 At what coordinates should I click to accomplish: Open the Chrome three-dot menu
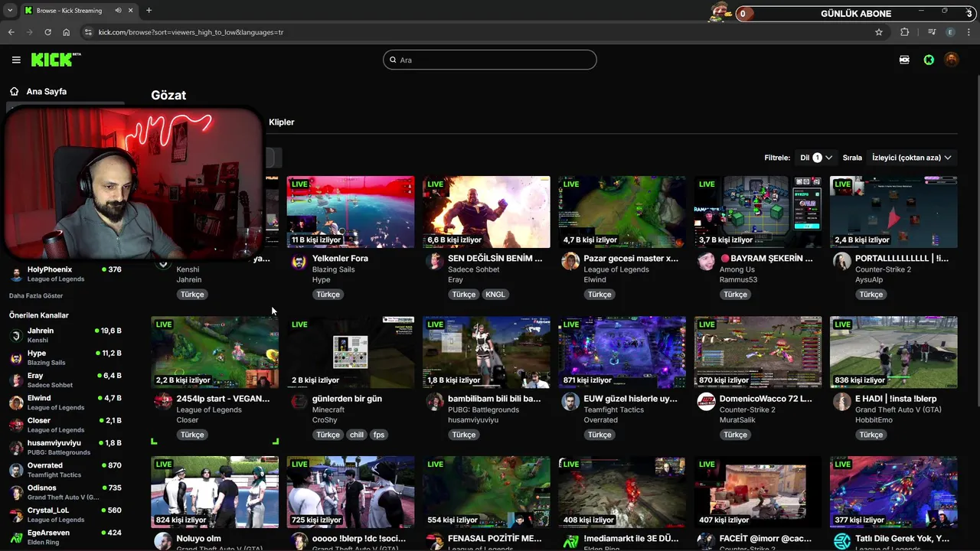969,32
